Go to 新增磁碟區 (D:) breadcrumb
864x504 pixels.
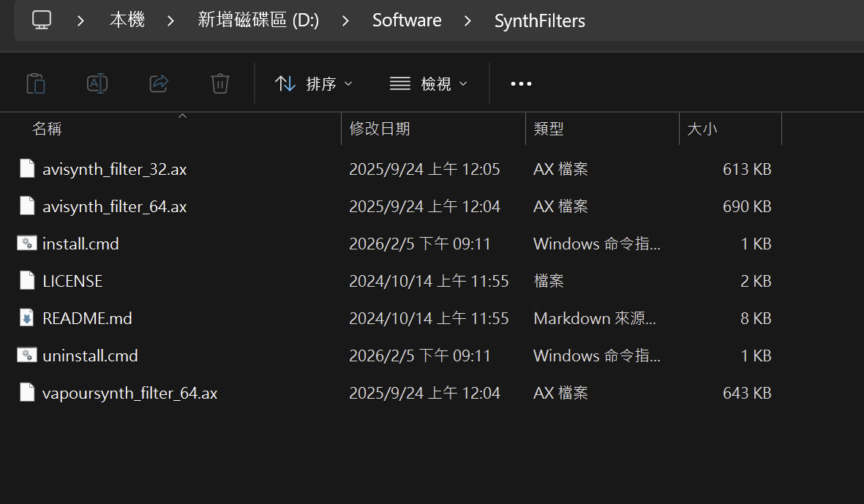click(x=258, y=20)
